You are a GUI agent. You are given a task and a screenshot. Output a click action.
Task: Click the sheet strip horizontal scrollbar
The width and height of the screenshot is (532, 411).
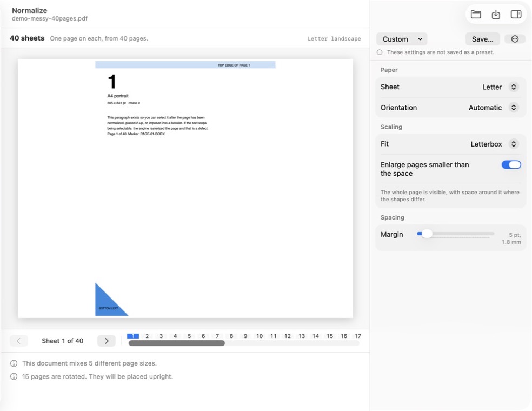(177, 343)
